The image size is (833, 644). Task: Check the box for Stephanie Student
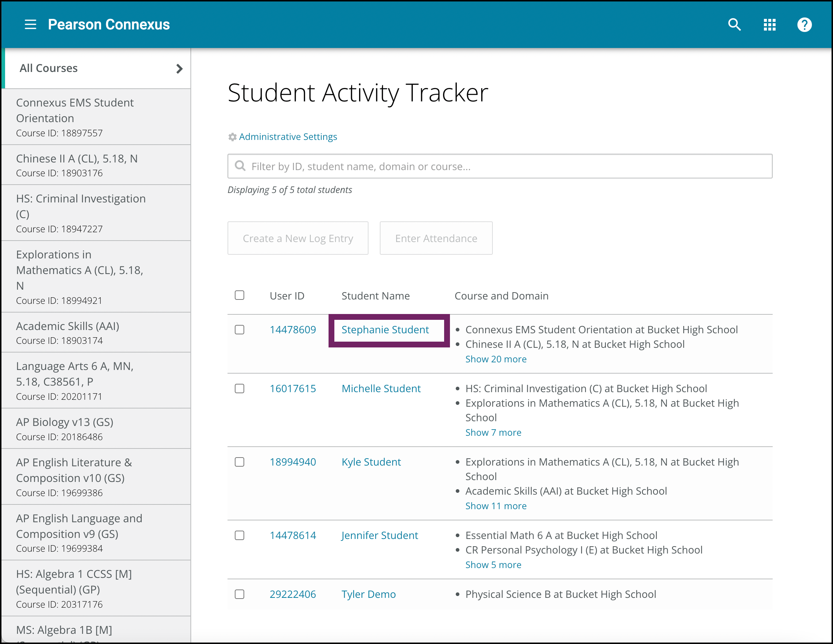(x=240, y=329)
